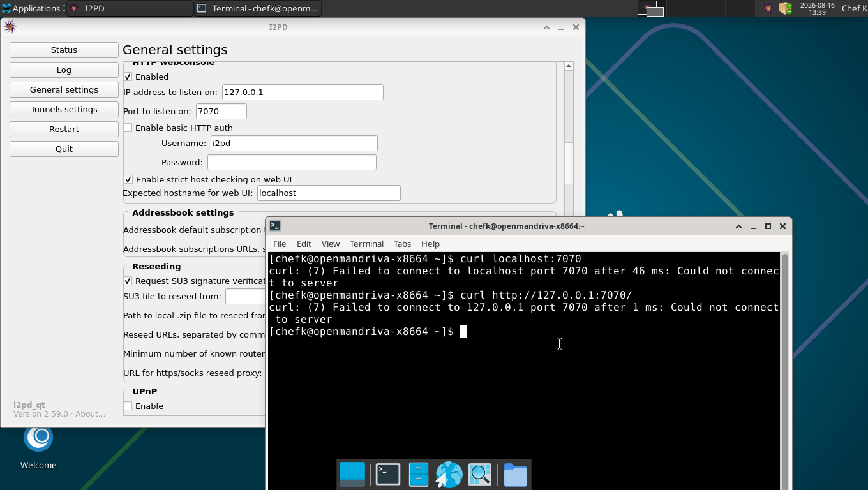Click the date and time clock

pos(817,8)
